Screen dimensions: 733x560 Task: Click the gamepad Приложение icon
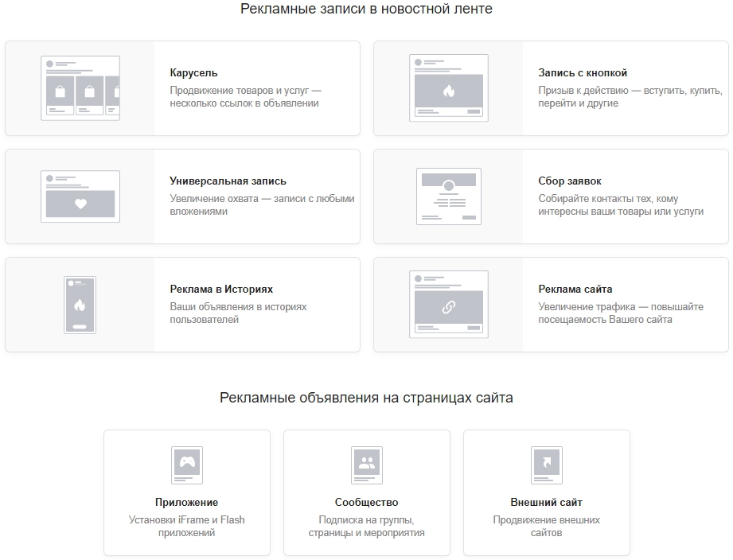[187, 465]
